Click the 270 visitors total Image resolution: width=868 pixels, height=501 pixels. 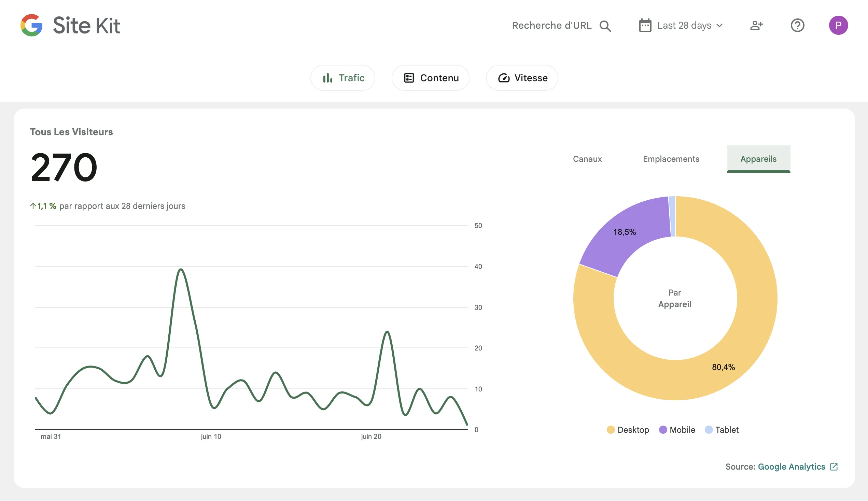64,168
